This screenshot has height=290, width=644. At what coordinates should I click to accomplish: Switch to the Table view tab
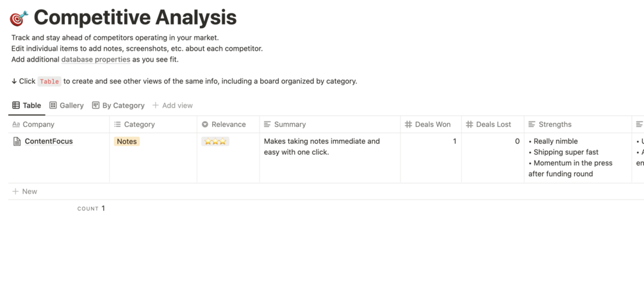point(27,105)
